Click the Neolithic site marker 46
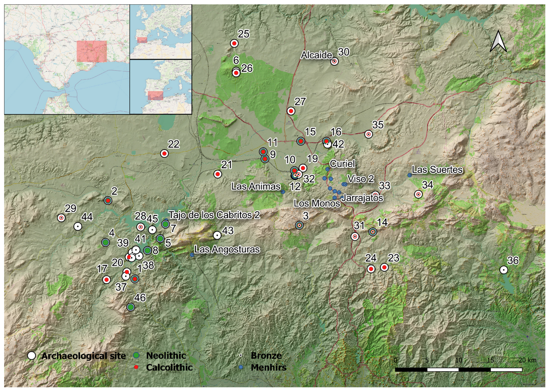This screenshot has width=549, height=392. pyautogui.click(x=131, y=307)
